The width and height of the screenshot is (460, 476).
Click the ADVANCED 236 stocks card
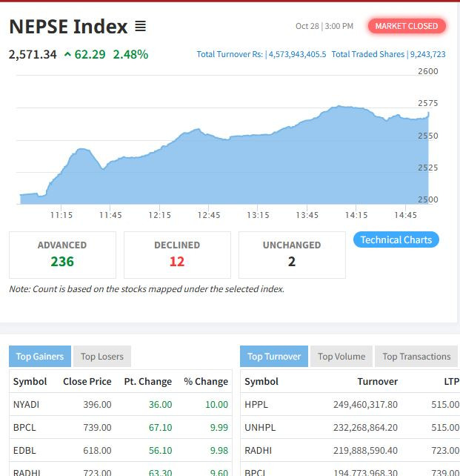[x=62, y=254]
